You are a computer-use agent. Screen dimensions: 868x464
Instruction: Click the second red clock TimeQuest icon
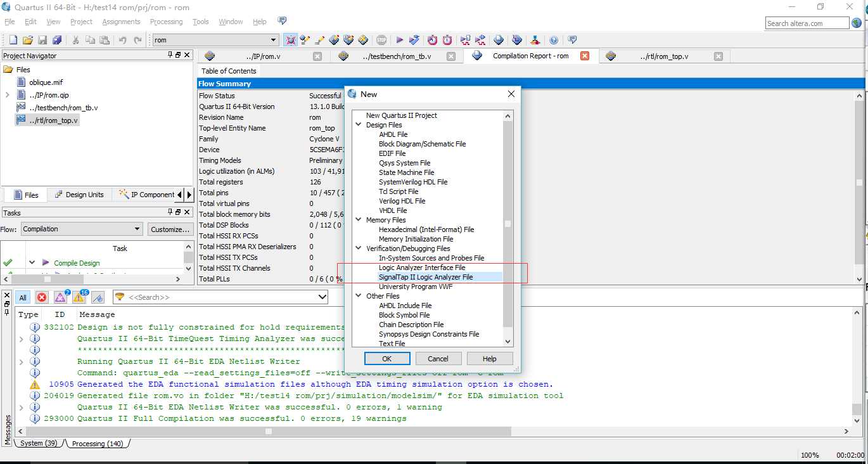click(x=447, y=40)
